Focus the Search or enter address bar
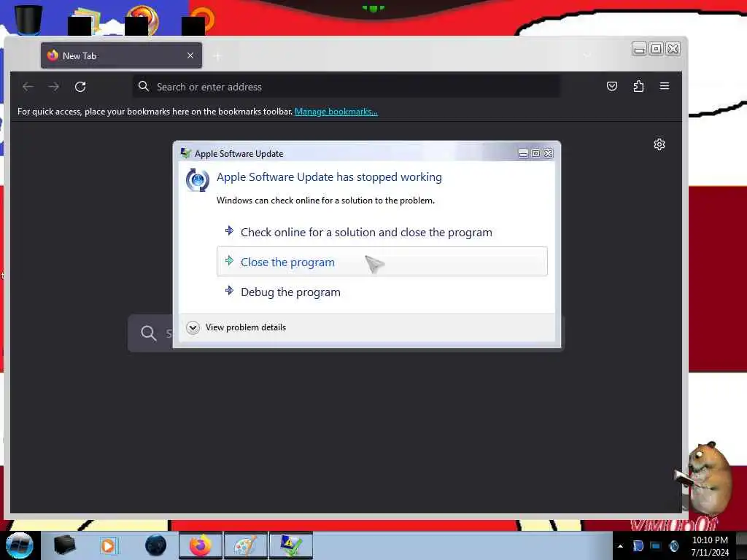The width and height of the screenshot is (747, 560). pos(347,87)
